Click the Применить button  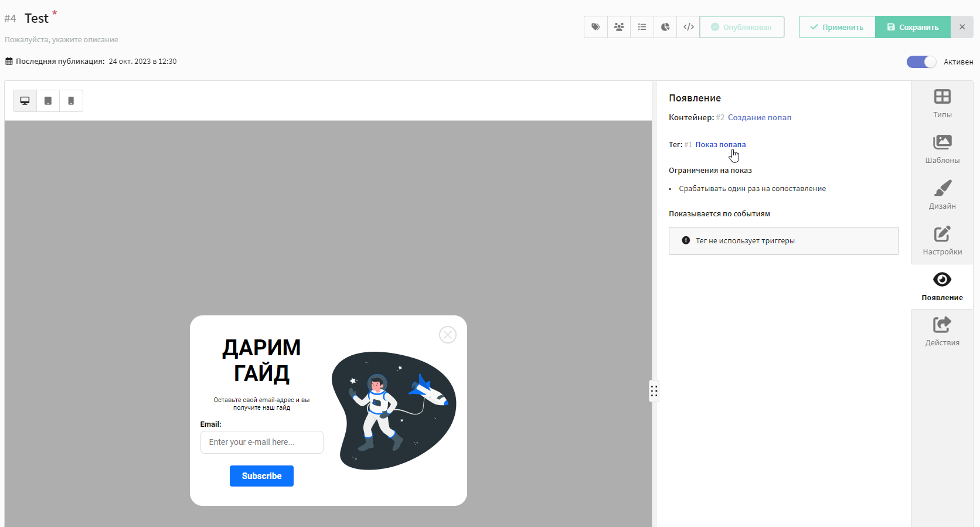(x=837, y=27)
